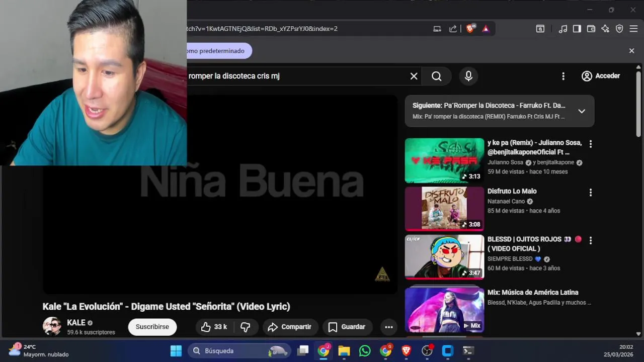Viewport: 644px width, 362px height.
Task: Click 'Mix: Música de América Latina' title
Action: click(x=533, y=292)
